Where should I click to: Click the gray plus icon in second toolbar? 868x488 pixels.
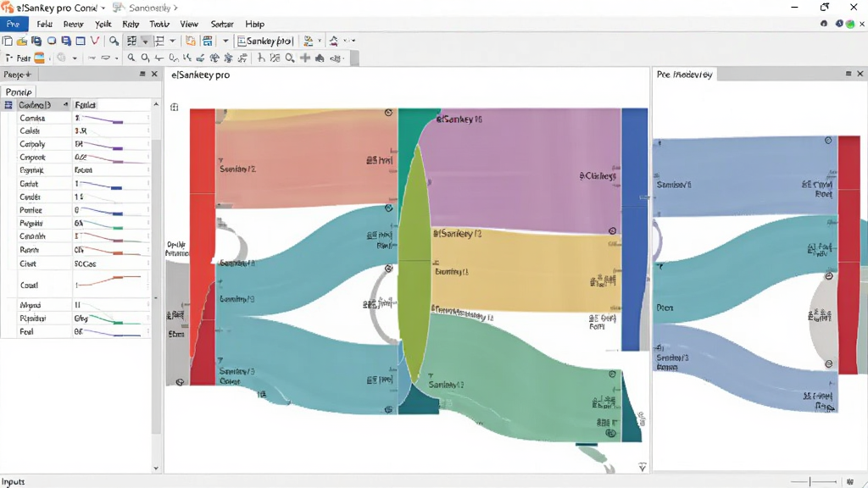pyautogui.click(x=305, y=58)
